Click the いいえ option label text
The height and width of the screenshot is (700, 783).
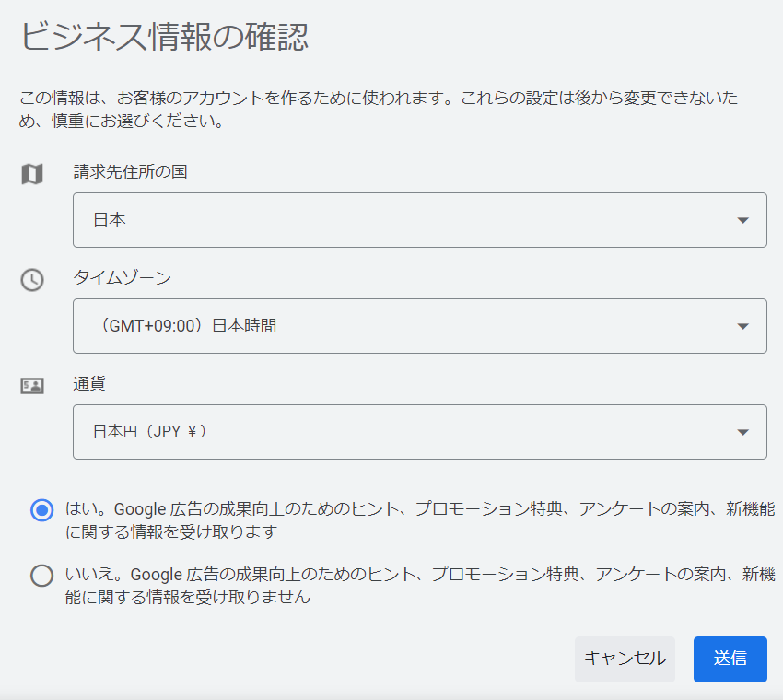420,586
